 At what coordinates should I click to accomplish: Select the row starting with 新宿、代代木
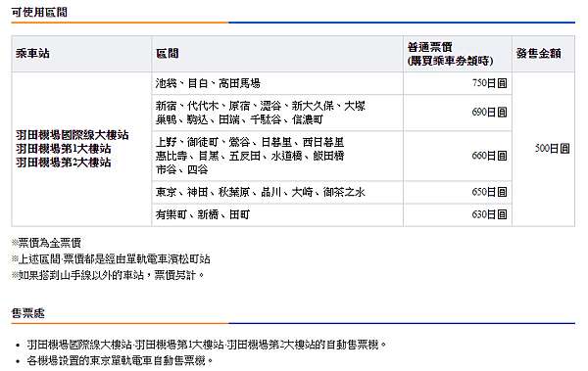(277, 113)
